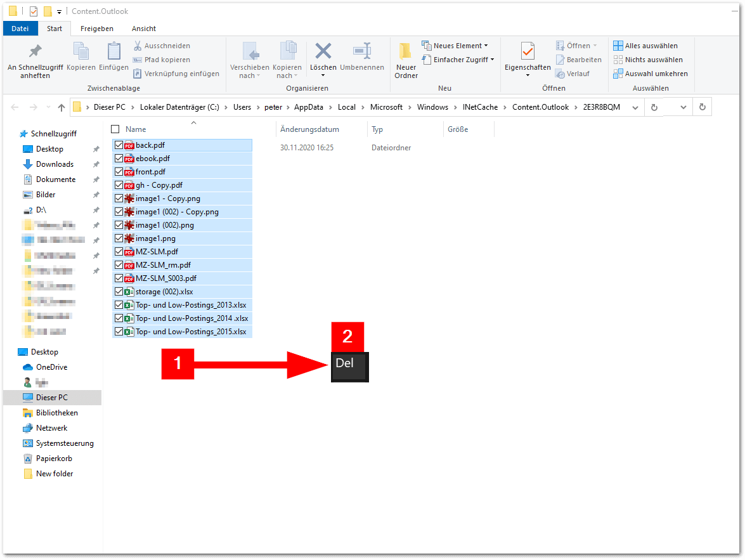Uncheck the MZ-SLM_S003.pdf checkbox
745x560 pixels.
point(119,278)
